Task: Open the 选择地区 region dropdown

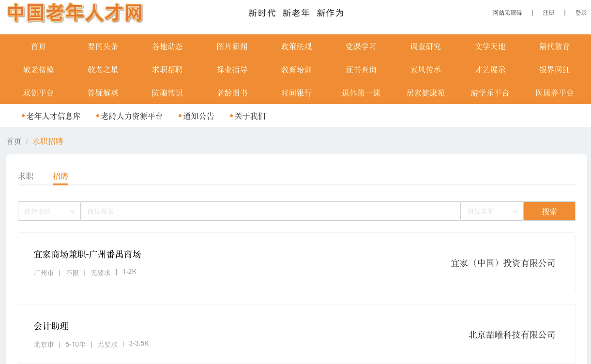Action: coord(49,211)
